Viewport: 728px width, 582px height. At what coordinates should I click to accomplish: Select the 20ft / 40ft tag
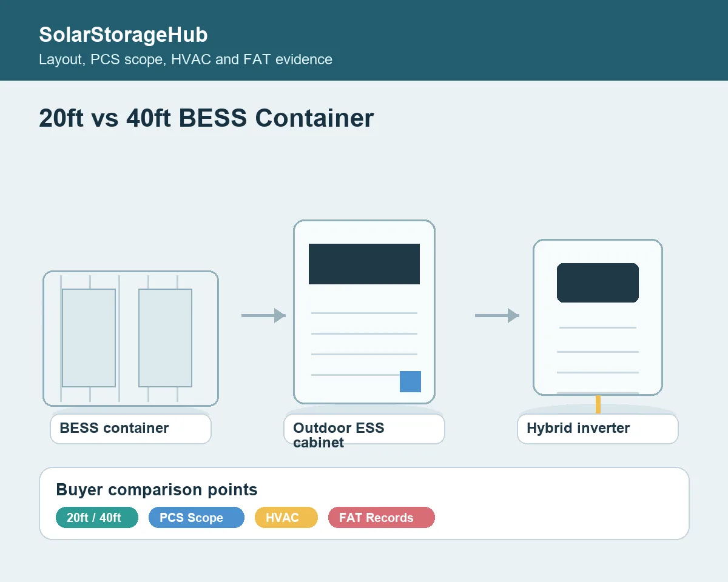tap(97, 518)
